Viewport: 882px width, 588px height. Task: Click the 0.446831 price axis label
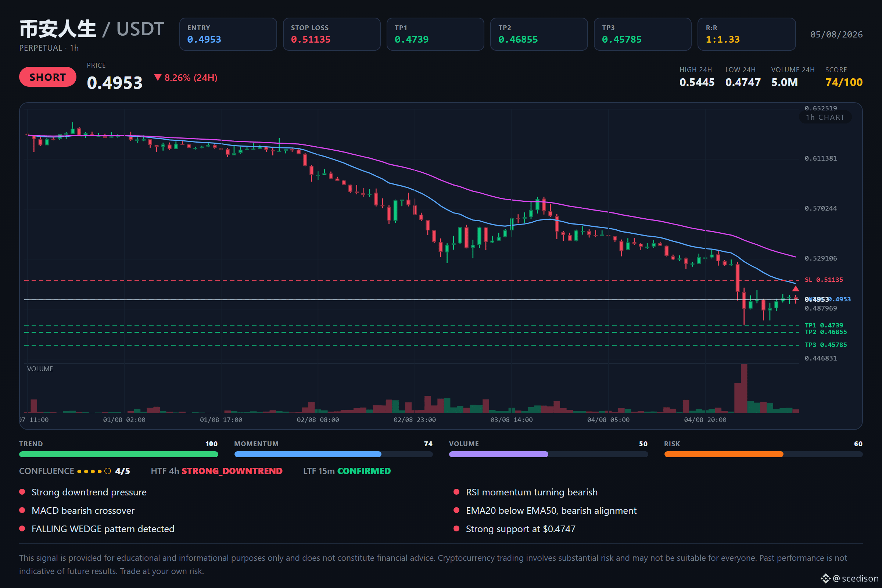(x=821, y=358)
